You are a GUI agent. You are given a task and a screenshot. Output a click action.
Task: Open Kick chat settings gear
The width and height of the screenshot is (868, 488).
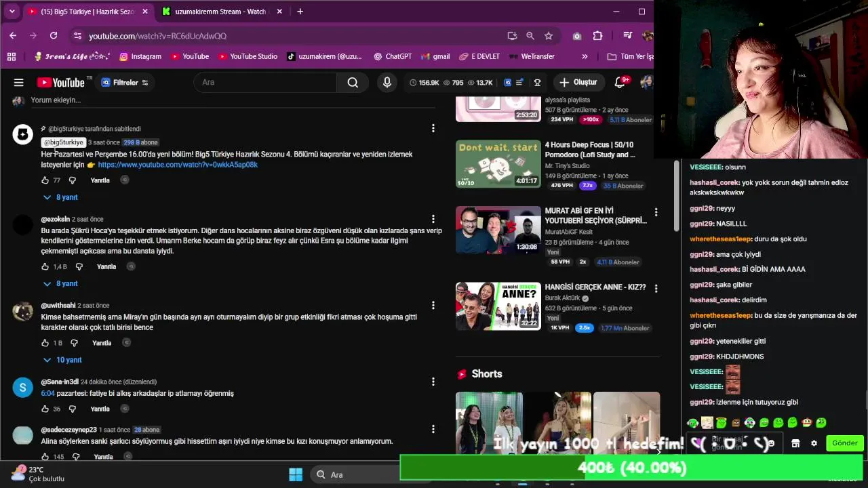pyautogui.click(x=814, y=443)
